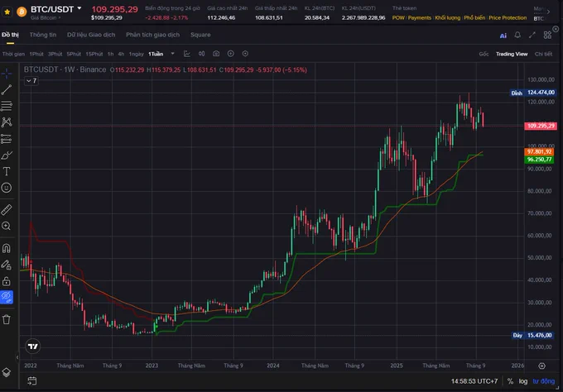This screenshot has width=563, height=392.
Task: Select the 5Phút timeframe
Action: [x=74, y=54]
